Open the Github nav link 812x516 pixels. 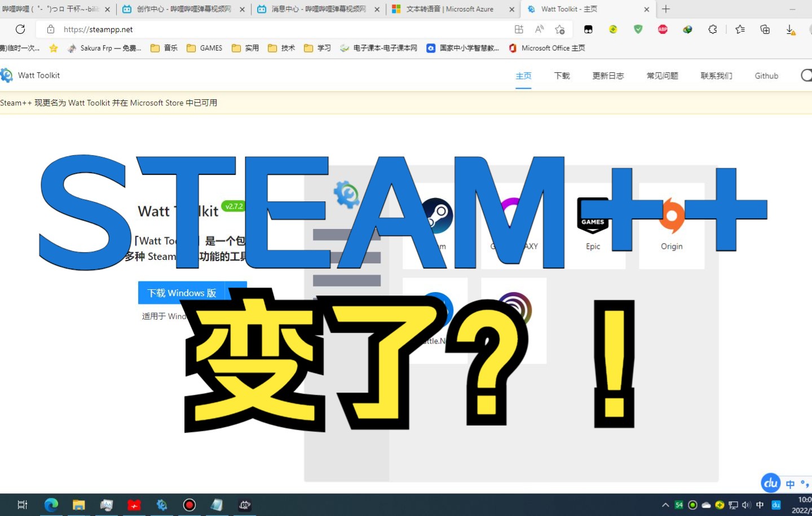tap(766, 76)
